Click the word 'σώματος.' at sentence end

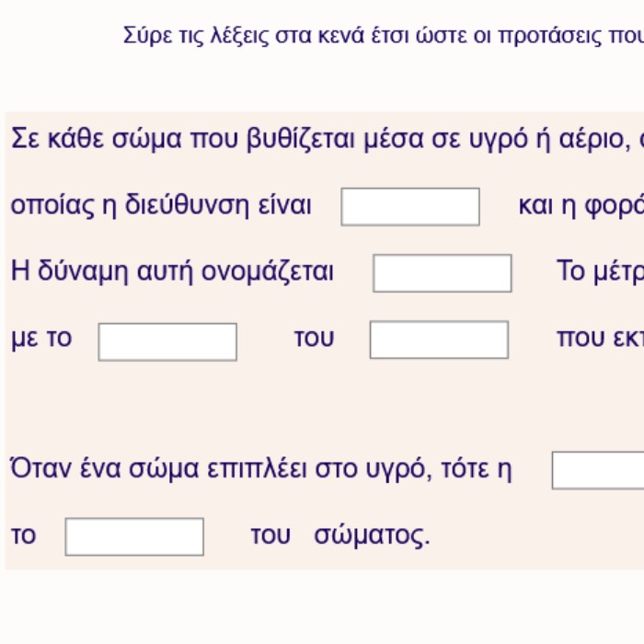tap(372, 536)
